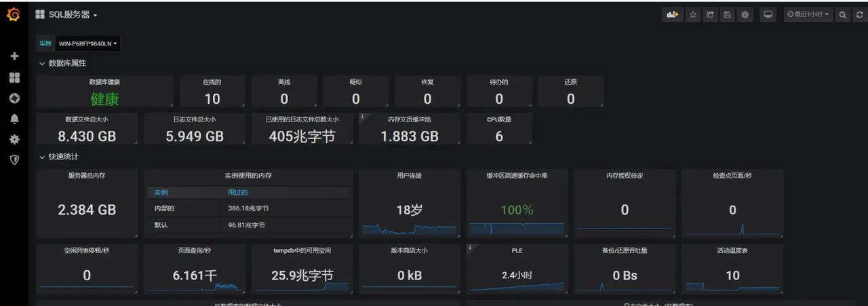
Task: Open the Grafana logo home menu
Action: tap(14, 14)
